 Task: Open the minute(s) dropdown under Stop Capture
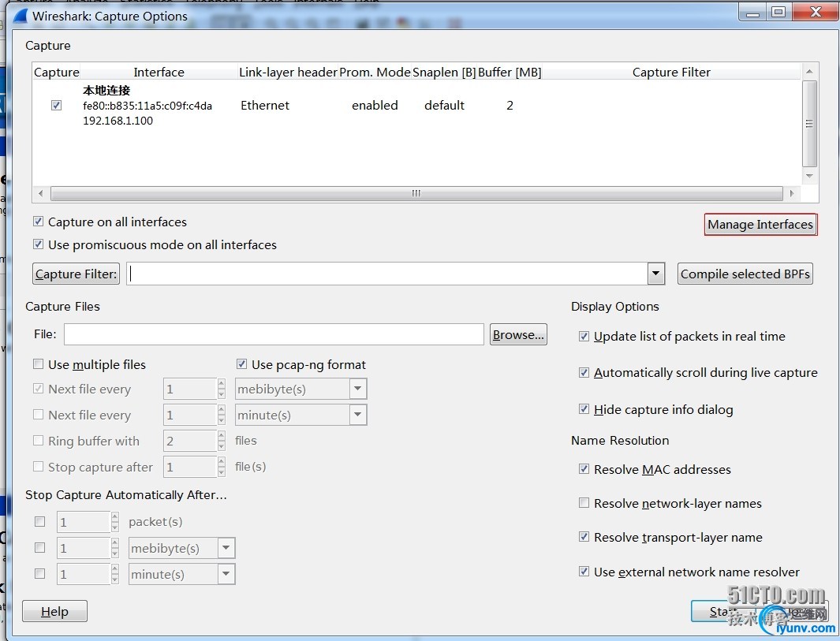point(226,574)
